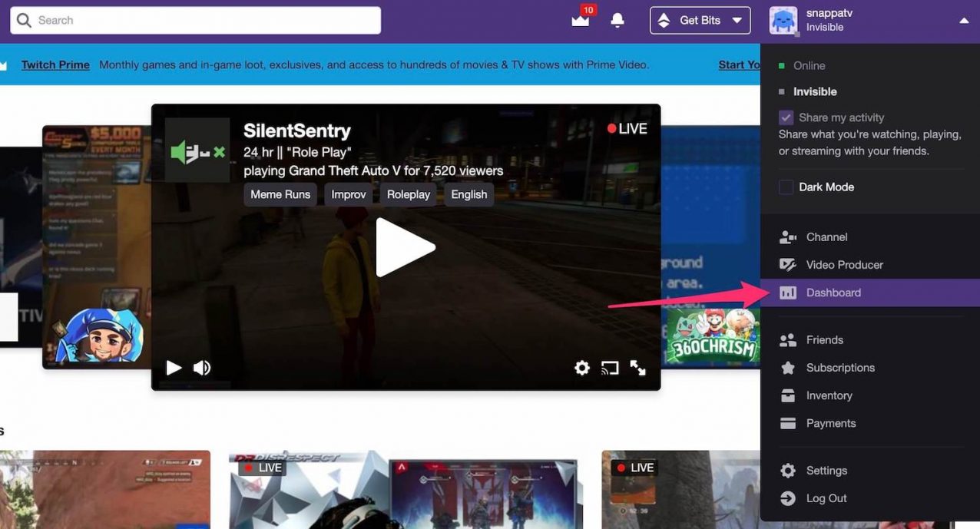This screenshot has width=980, height=529.
Task: Click the SilentSentry channel logo
Action: pyautogui.click(x=197, y=150)
